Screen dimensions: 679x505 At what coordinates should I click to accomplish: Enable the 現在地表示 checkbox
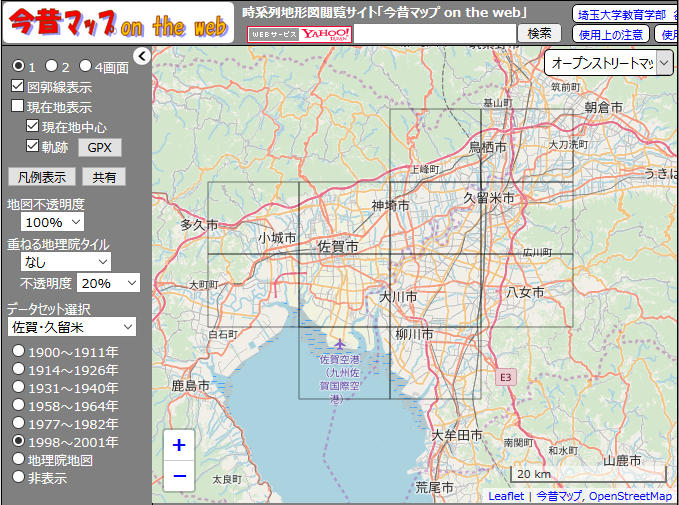click(x=17, y=106)
